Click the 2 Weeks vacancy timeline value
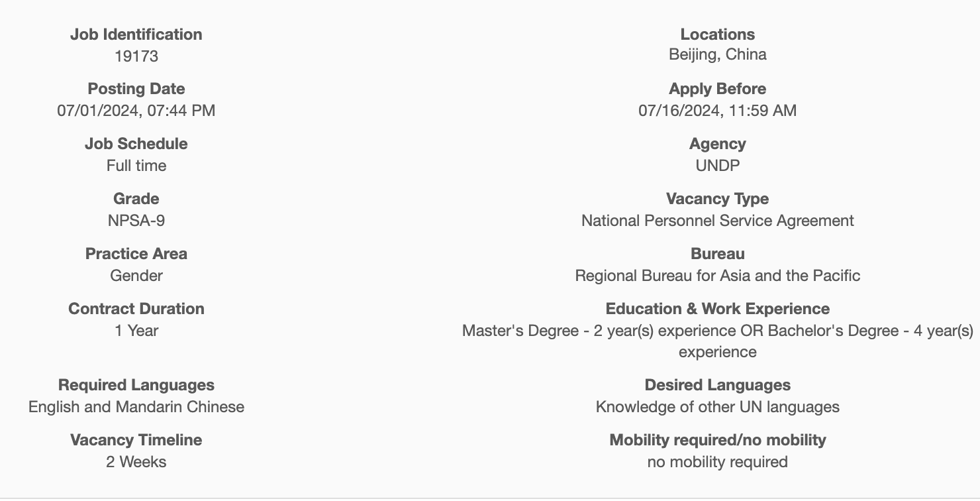The height and width of the screenshot is (501, 980). click(136, 462)
